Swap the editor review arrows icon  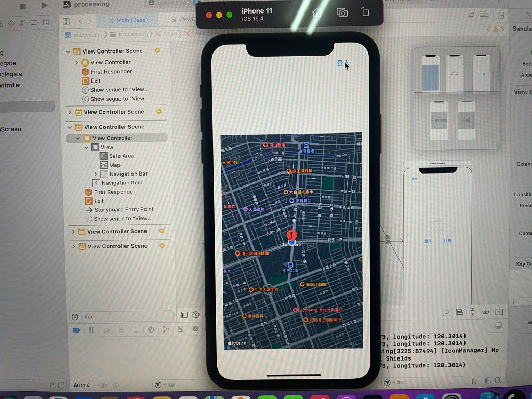click(x=471, y=15)
